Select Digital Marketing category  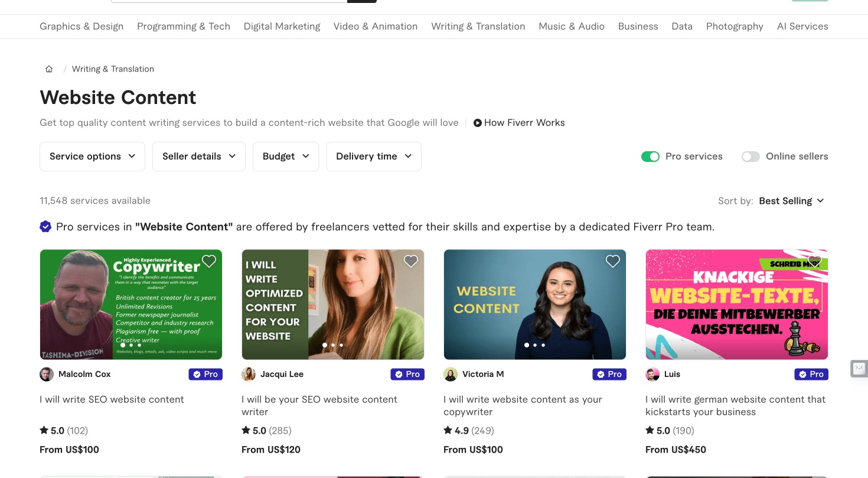point(282,27)
